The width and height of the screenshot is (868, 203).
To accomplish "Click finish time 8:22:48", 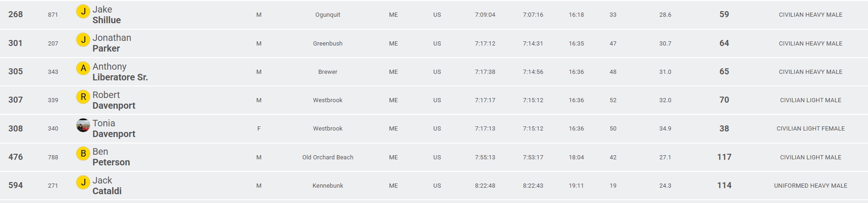I will tap(485, 186).
